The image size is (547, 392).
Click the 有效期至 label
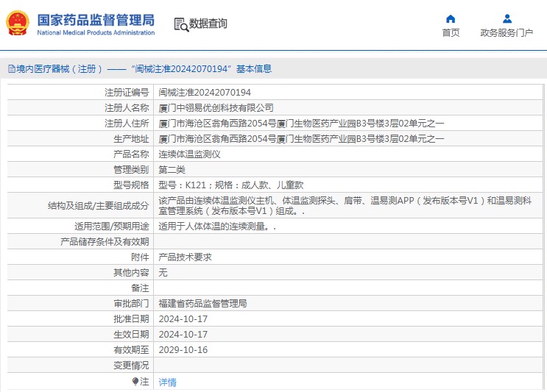[131, 350]
